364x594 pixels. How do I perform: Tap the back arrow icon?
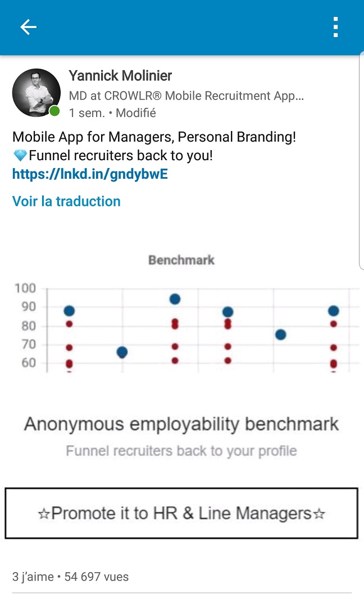coord(29,27)
